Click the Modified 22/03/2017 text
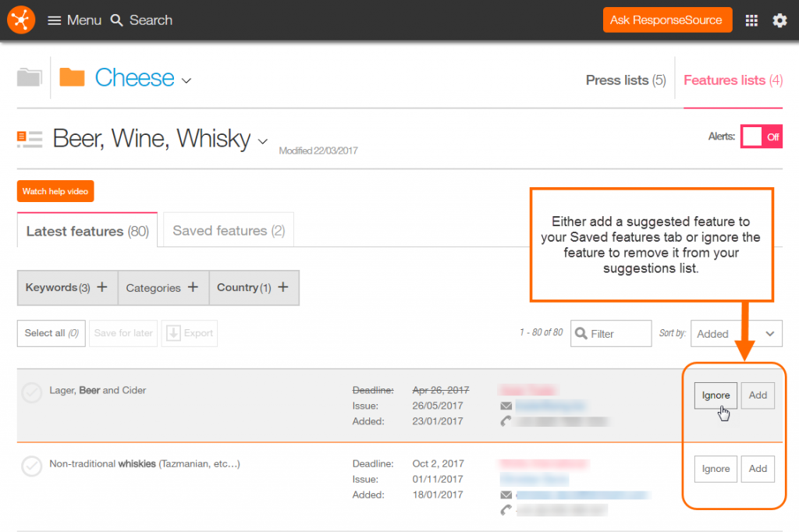Viewport: 799px width, 532px height. pos(318,151)
